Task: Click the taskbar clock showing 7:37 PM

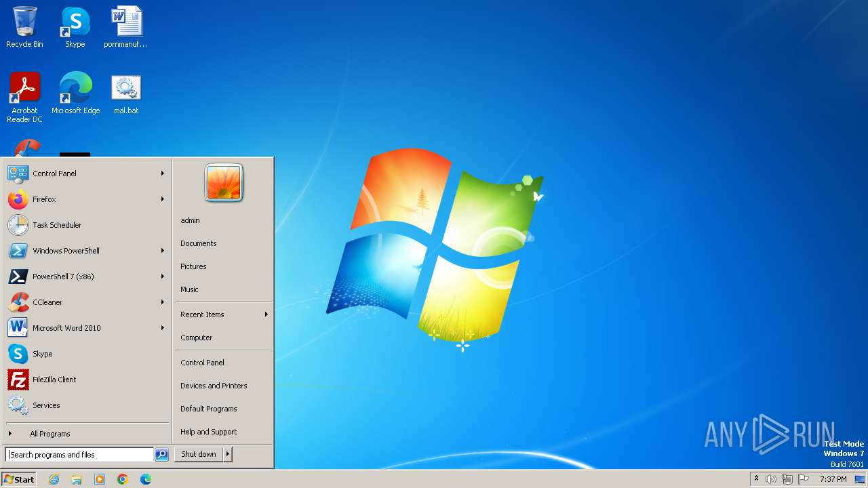Action: pyautogui.click(x=833, y=479)
